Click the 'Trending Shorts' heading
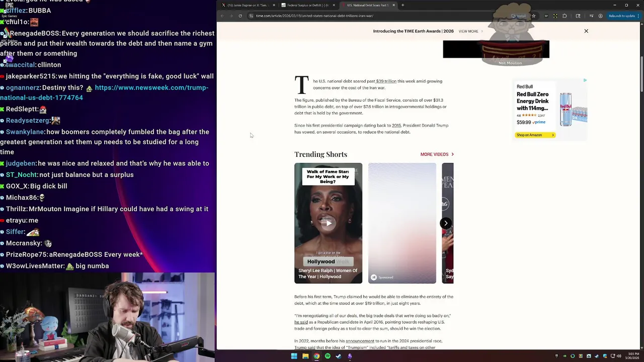This screenshot has width=644, height=362. pyautogui.click(x=320, y=154)
